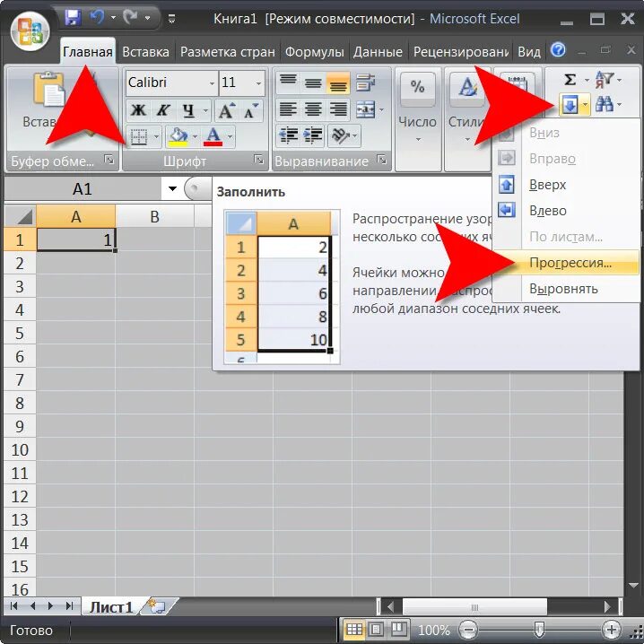
Task: Align text to the bottom
Action: point(338,83)
